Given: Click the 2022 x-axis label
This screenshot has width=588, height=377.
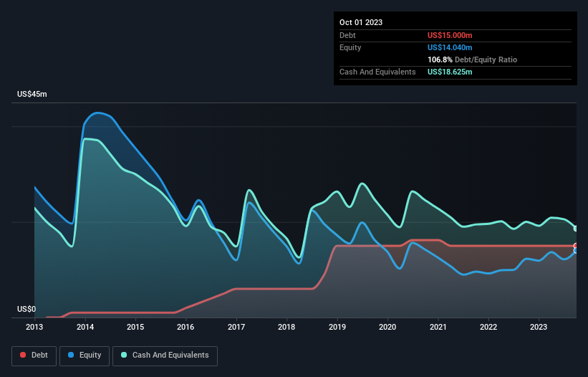Looking at the screenshot, I should 488,327.
